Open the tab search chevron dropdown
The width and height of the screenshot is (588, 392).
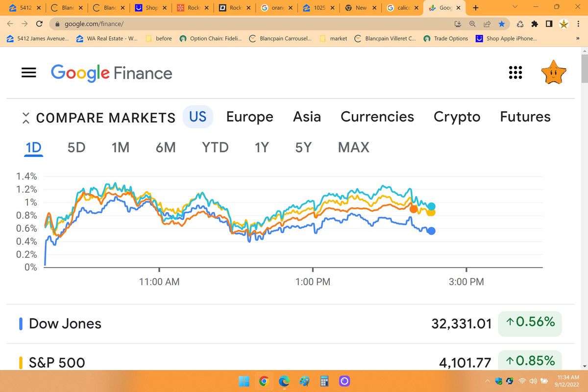514,7
